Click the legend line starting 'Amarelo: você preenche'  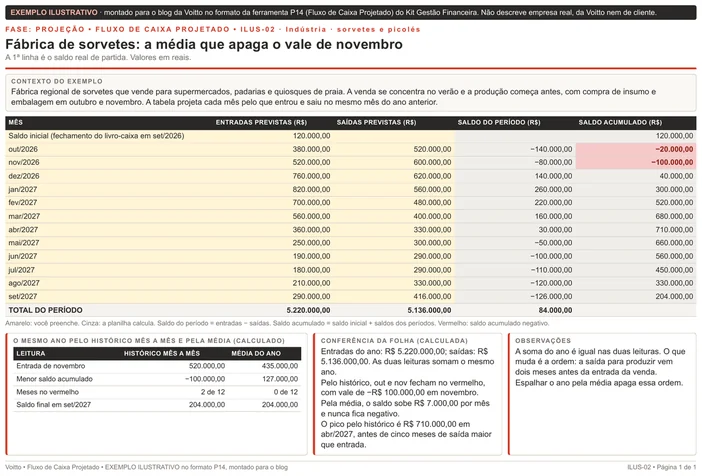click(277, 323)
